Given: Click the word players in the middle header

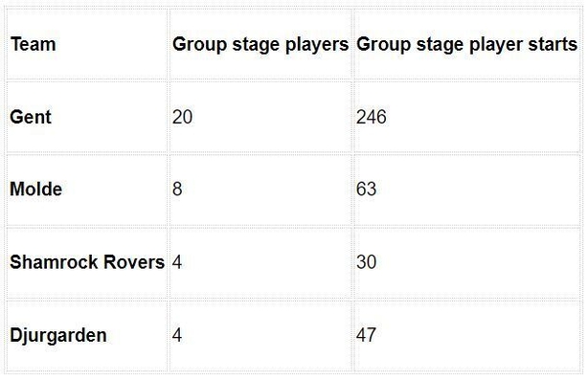Looking at the screenshot, I should pos(317,45).
